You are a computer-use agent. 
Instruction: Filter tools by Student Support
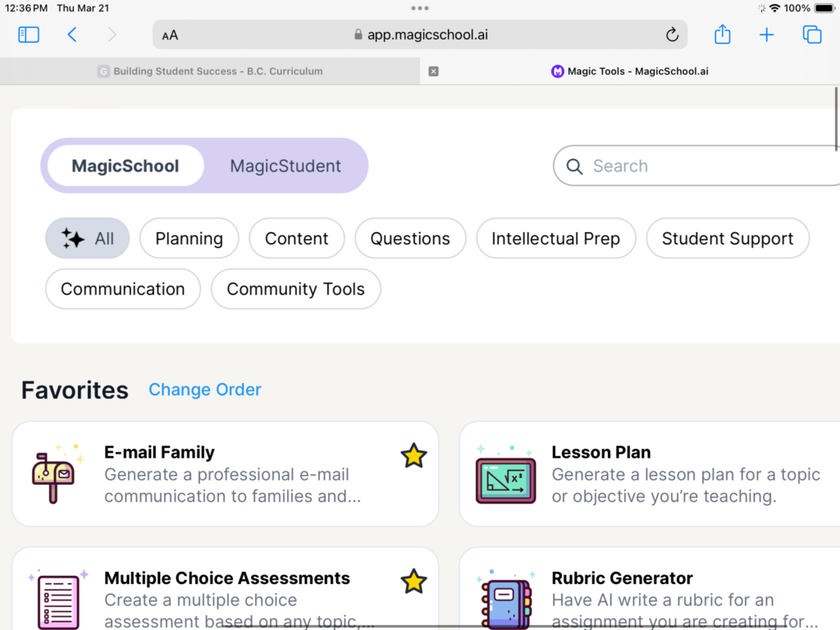pos(728,239)
